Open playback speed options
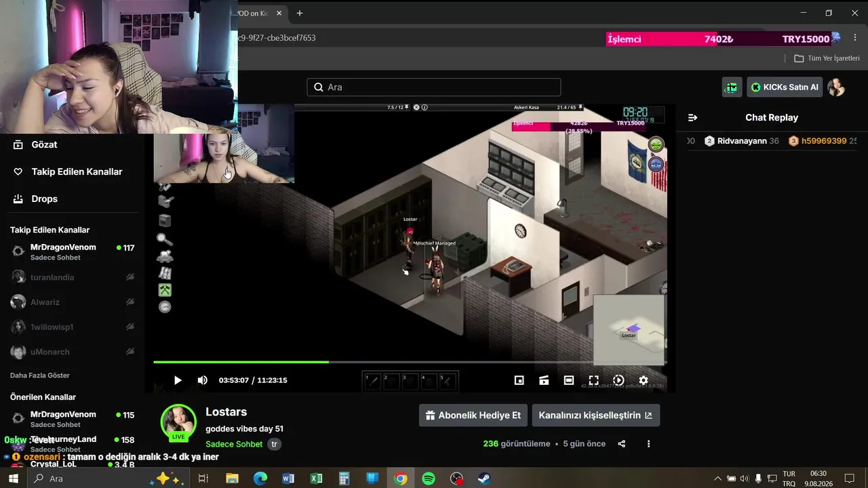This screenshot has width=868, height=488. coord(618,380)
